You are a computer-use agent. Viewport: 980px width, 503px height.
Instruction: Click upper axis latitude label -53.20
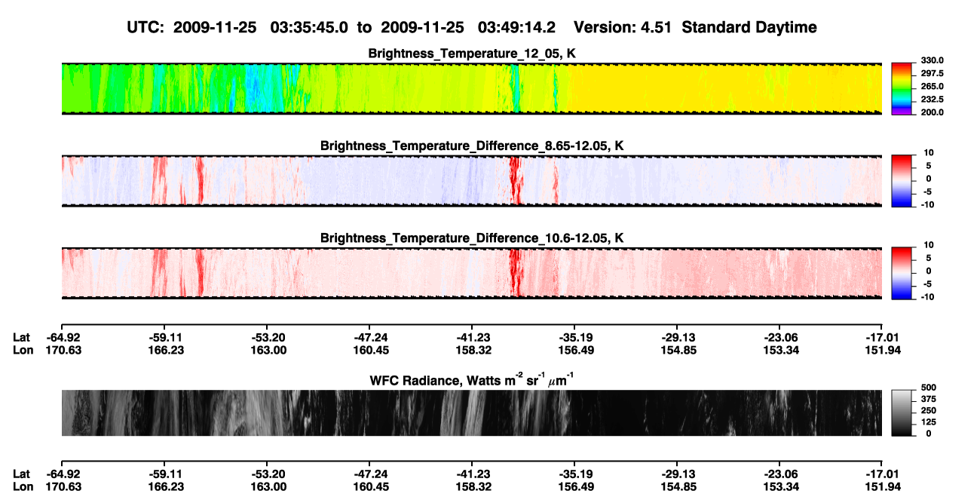[266, 337]
